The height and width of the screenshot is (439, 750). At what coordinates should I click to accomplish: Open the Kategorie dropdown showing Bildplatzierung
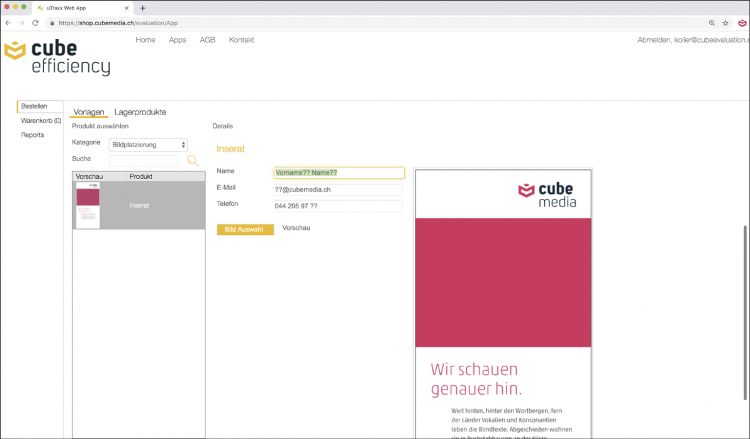(x=148, y=144)
